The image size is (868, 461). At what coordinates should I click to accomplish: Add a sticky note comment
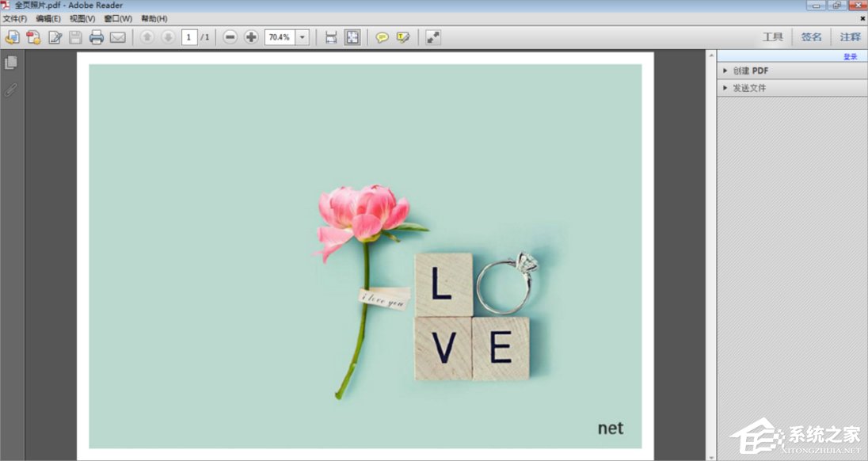click(x=382, y=37)
